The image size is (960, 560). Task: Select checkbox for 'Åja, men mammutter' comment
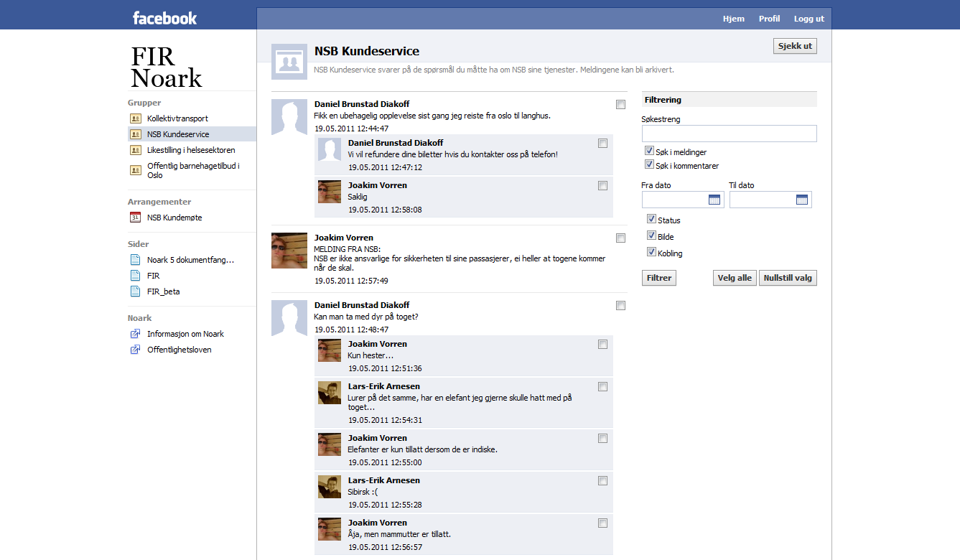602,523
